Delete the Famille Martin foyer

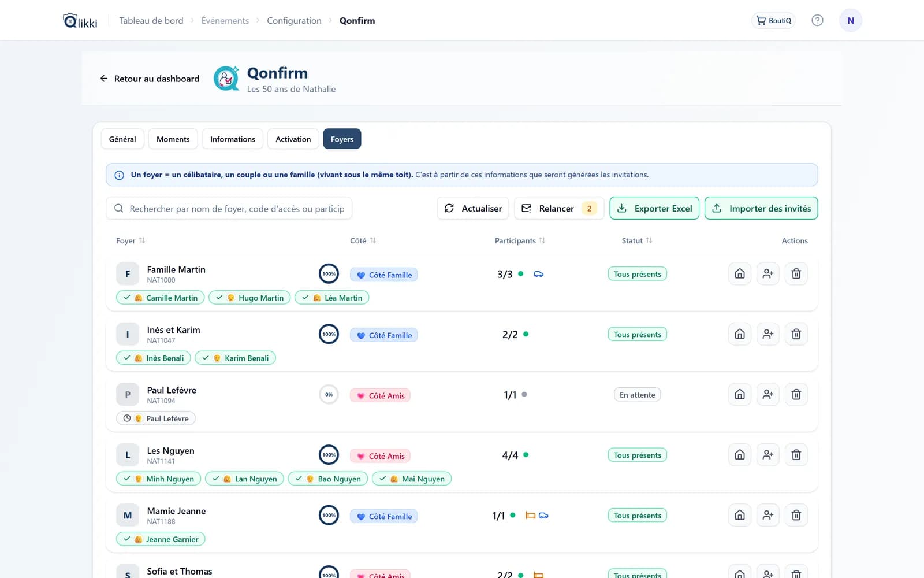796,274
